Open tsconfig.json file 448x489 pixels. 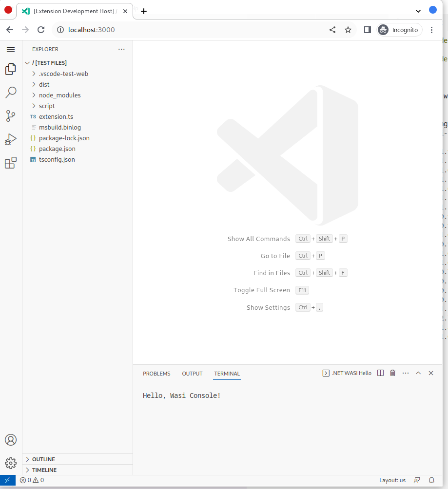pyautogui.click(x=78, y=159)
